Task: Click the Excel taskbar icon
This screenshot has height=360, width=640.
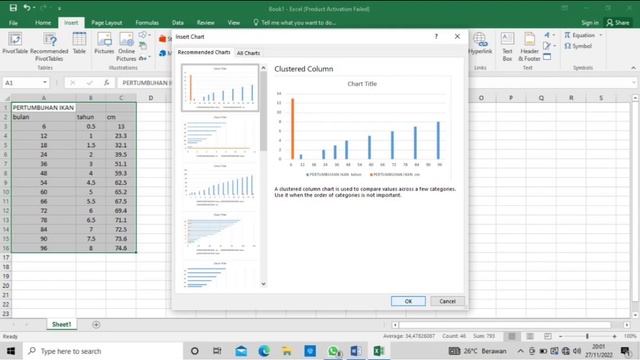Action: (x=378, y=351)
